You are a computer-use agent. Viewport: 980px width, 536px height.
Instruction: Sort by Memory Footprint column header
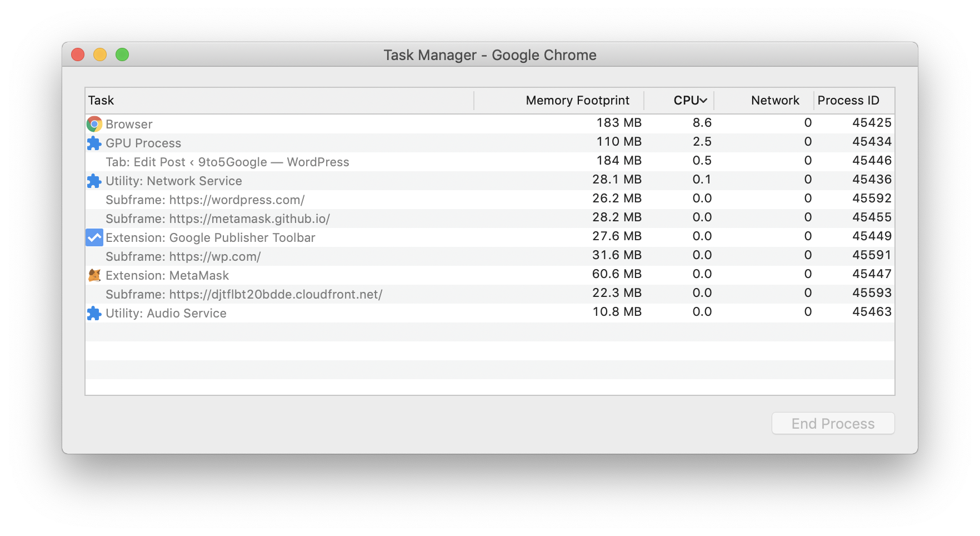(x=577, y=100)
